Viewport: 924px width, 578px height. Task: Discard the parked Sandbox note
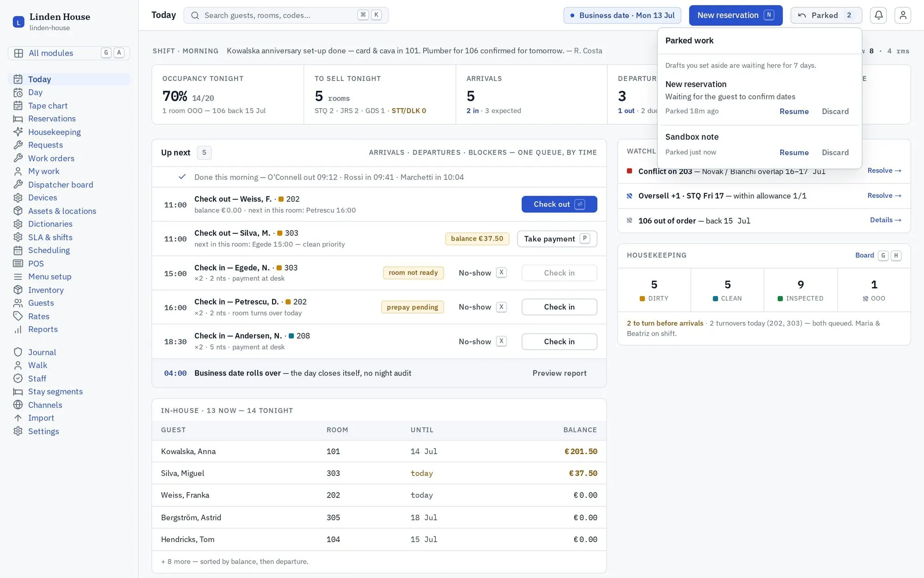[835, 153]
